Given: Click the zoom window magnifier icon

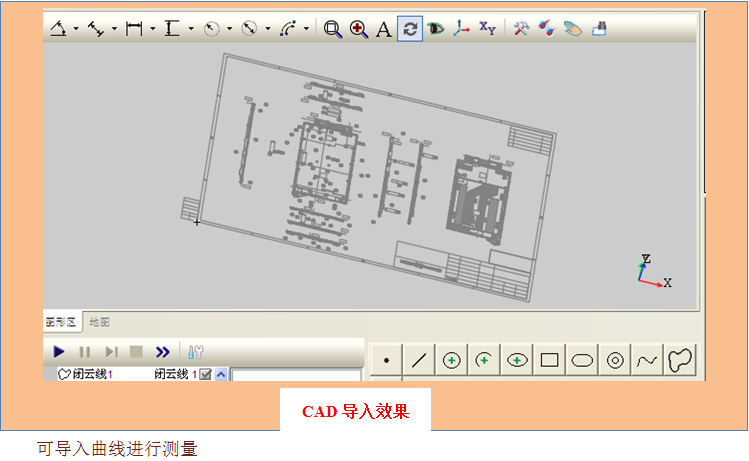Looking at the screenshot, I should point(332,29).
